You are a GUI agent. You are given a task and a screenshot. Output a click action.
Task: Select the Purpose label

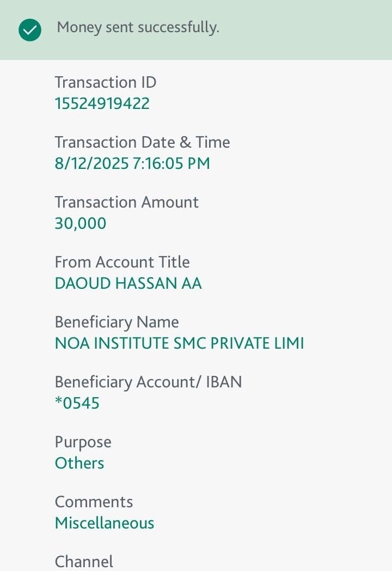point(83,442)
